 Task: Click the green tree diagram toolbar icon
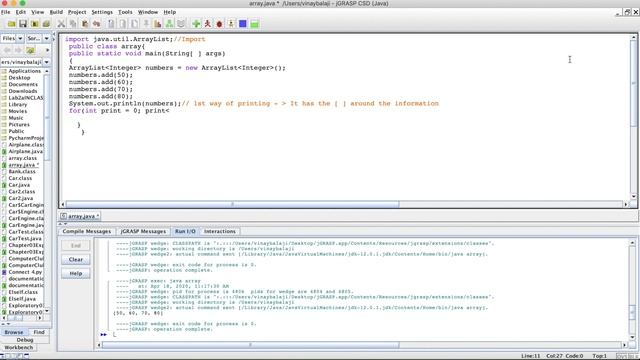[169, 24]
